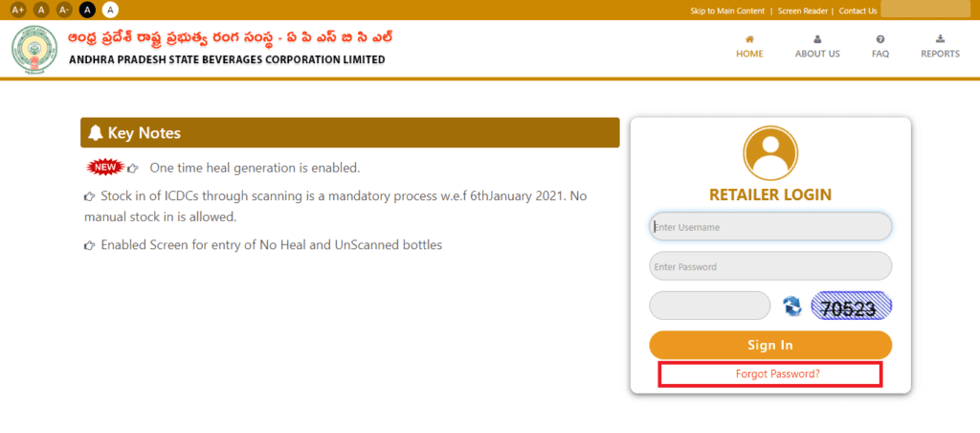Click Skip to Main Content link

(727, 11)
